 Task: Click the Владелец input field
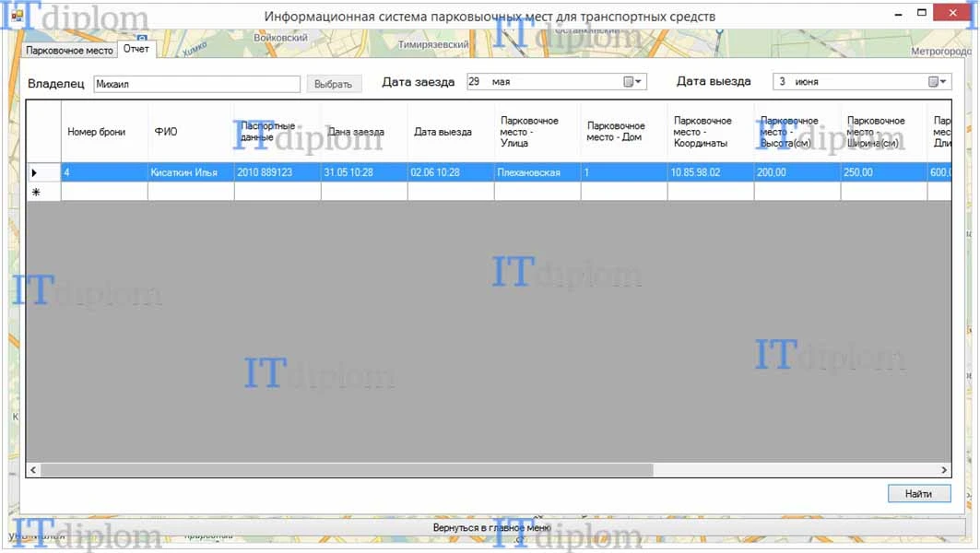tap(197, 84)
